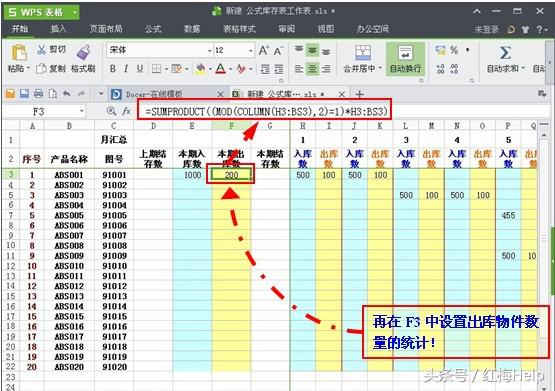Click the 未登录 login link

coord(487,30)
